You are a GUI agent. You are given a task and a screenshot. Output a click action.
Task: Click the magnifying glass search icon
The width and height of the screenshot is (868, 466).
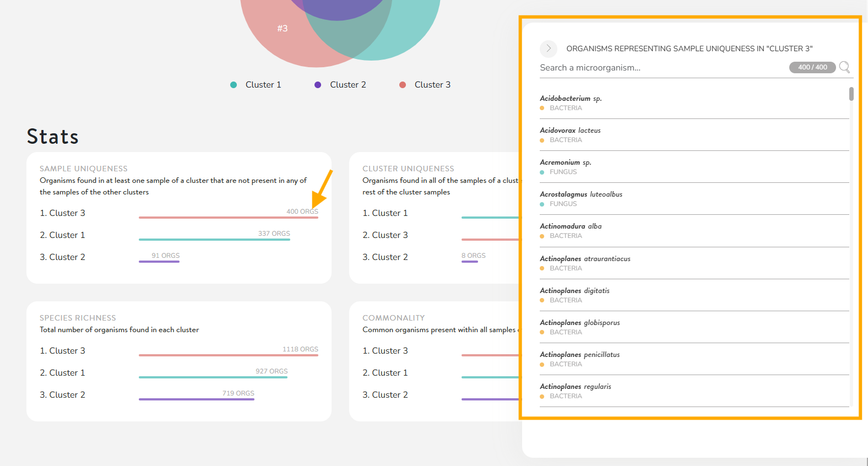click(x=844, y=67)
